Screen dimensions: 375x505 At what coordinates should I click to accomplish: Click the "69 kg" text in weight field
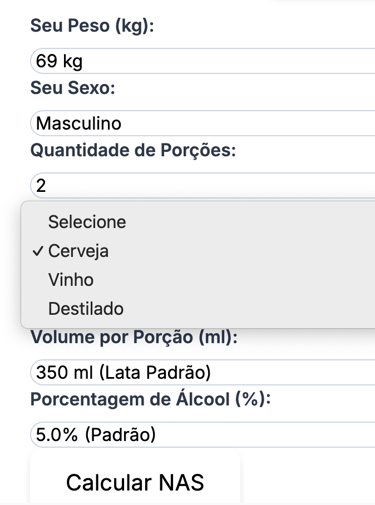pos(59,61)
